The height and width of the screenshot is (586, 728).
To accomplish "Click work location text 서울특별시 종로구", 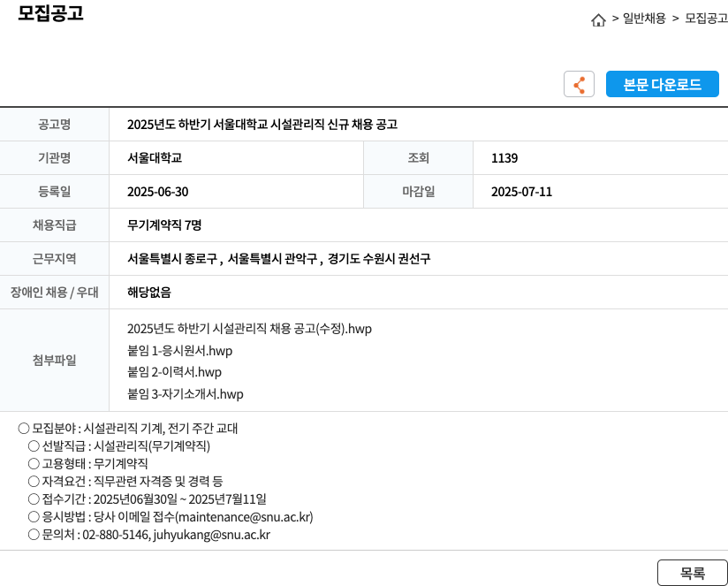I will point(172,259).
